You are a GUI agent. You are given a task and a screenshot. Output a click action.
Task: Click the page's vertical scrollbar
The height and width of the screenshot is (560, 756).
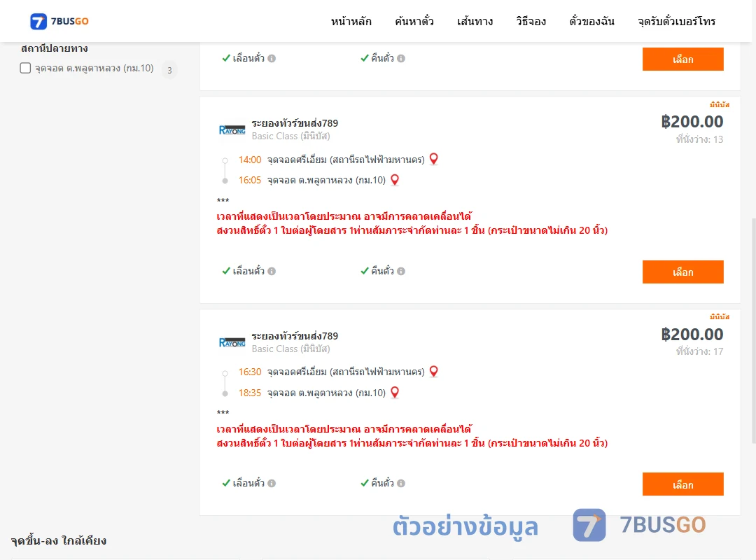[x=753, y=330]
